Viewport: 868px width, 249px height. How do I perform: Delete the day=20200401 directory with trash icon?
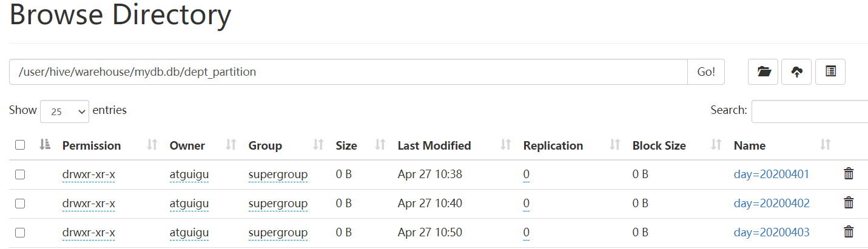pyautogui.click(x=849, y=174)
